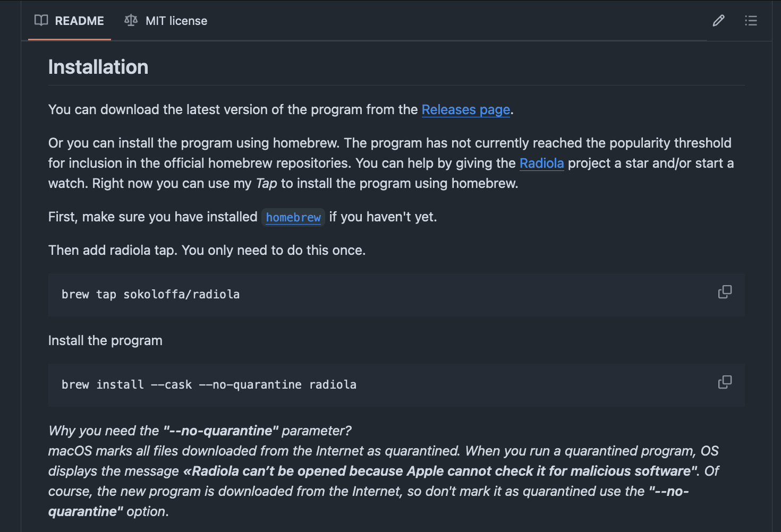Click the 'First, make sure you have installed' text
Image resolution: width=781 pixels, height=532 pixels.
pos(153,217)
